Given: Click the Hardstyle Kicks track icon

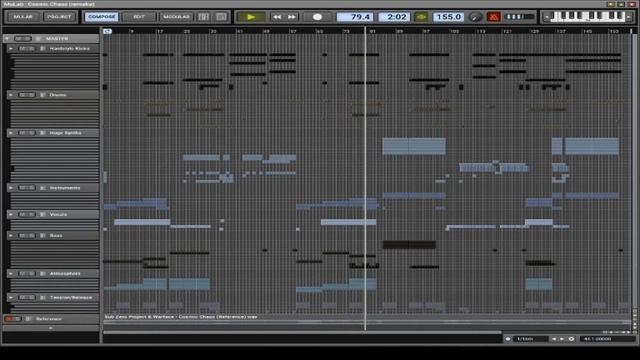Looking at the screenshot, I should [x=42, y=48].
